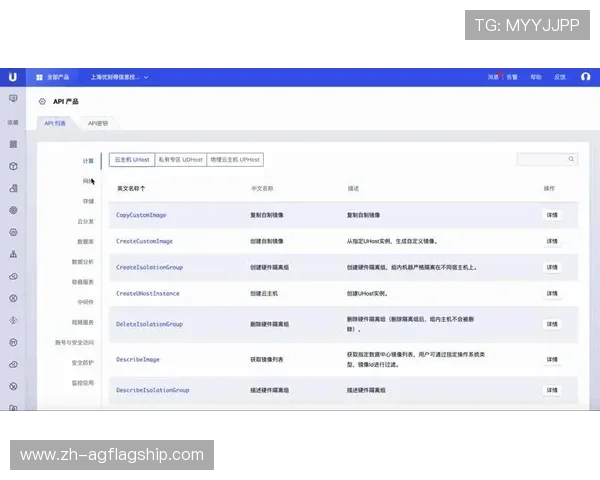Click 详情 for CreateUHostInstance row
The height and width of the screenshot is (480, 600).
[x=552, y=294]
